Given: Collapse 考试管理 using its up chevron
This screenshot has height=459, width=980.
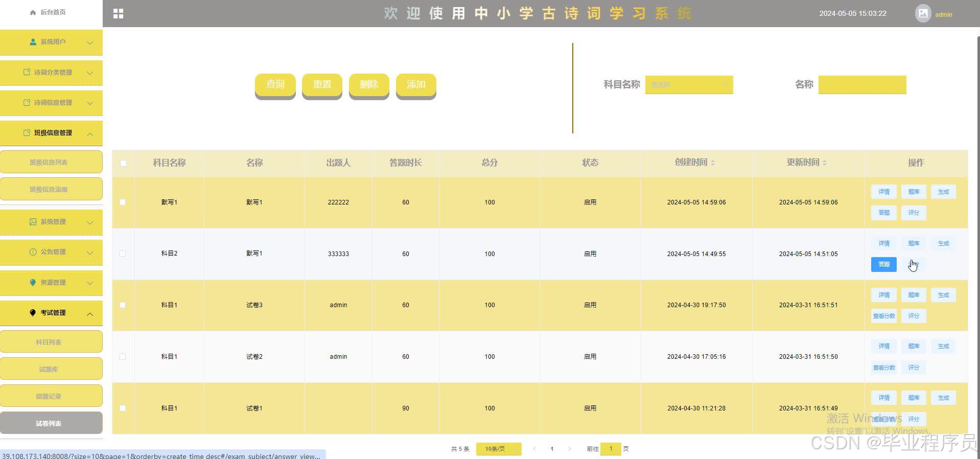Looking at the screenshot, I should pyautogui.click(x=90, y=313).
